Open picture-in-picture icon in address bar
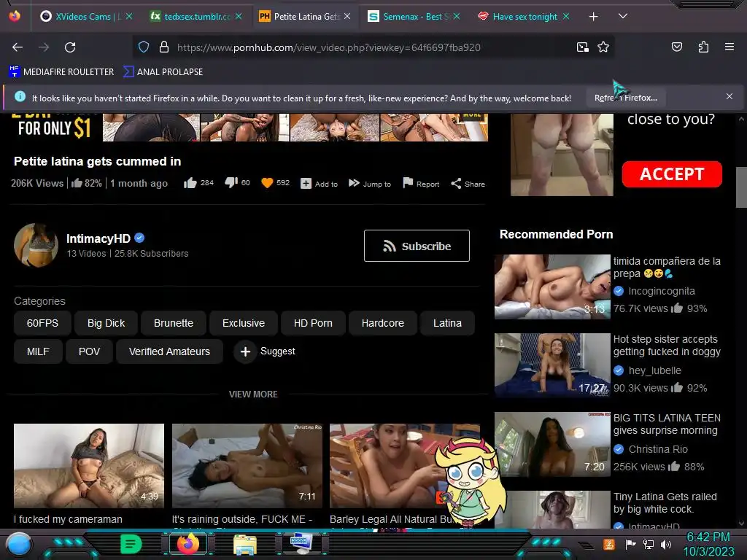The width and height of the screenshot is (747, 560). 582,47
